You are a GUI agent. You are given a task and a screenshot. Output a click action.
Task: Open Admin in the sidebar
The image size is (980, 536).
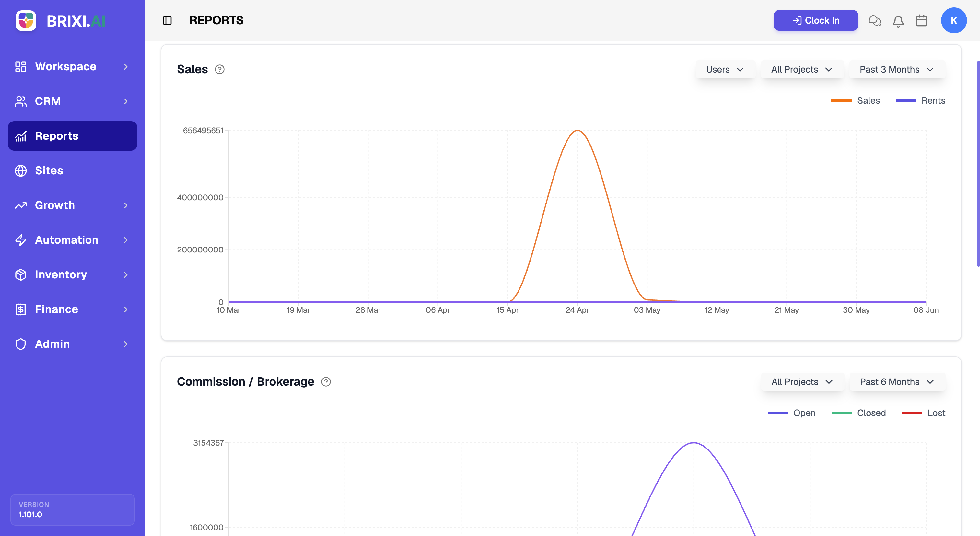[x=72, y=344]
